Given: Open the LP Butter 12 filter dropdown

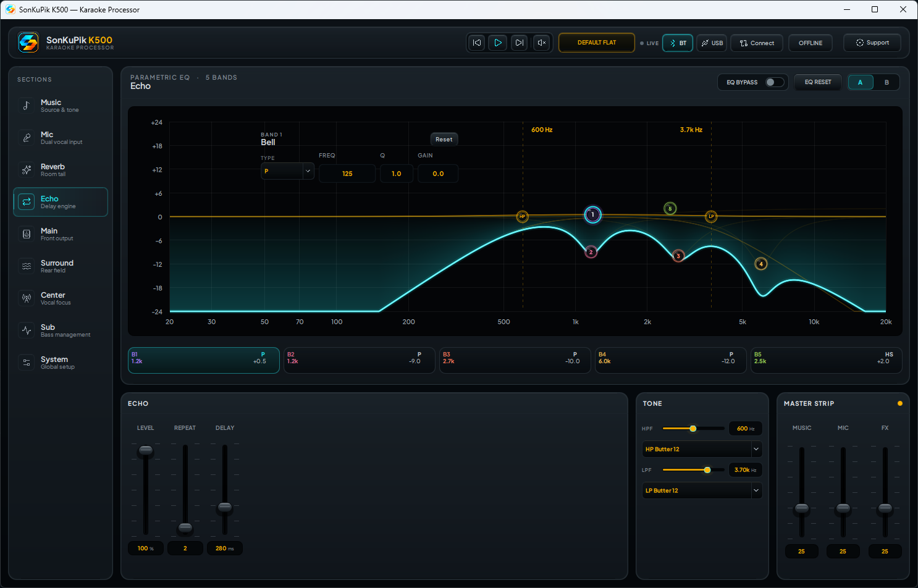Looking at the screenshot, I should [x=702, y=490].
